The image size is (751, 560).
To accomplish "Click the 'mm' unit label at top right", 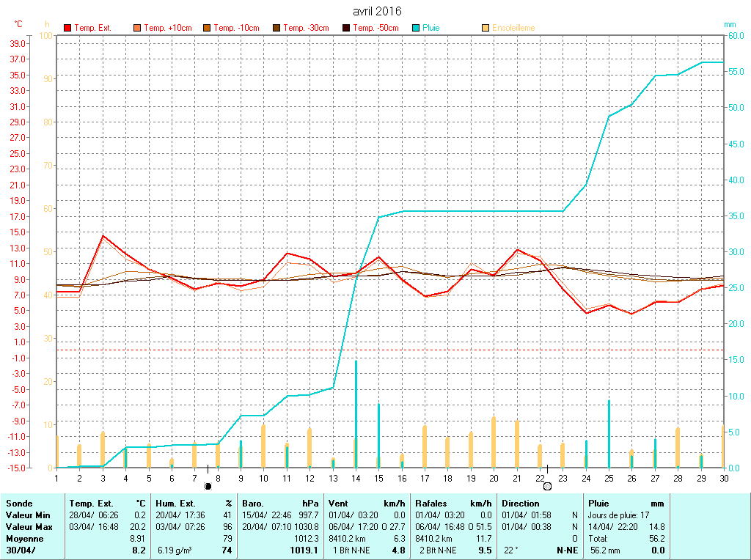I will tap(730, 24).
